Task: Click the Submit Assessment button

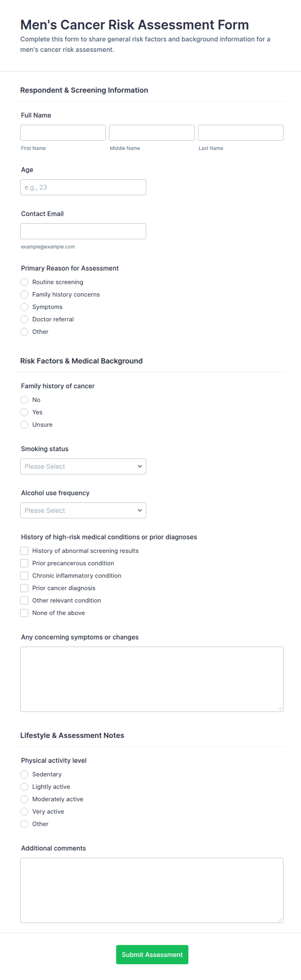Action: pos(152,954)
